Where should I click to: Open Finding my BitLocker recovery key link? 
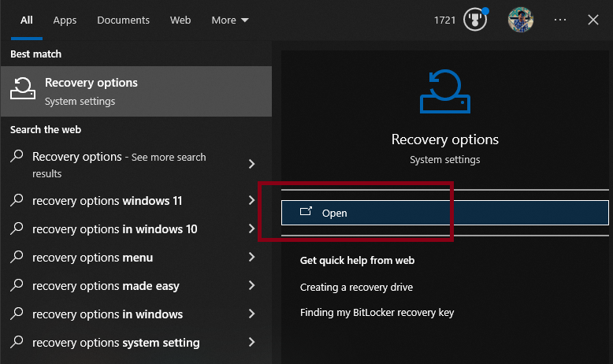377,312
